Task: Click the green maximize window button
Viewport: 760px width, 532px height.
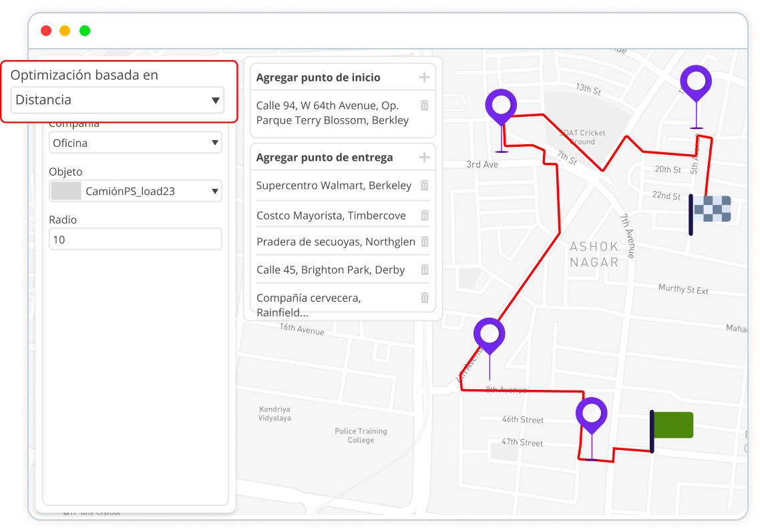Action: pos(85,31)
